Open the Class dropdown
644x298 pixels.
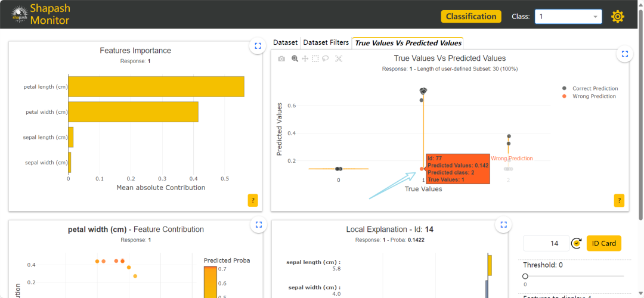568,17
